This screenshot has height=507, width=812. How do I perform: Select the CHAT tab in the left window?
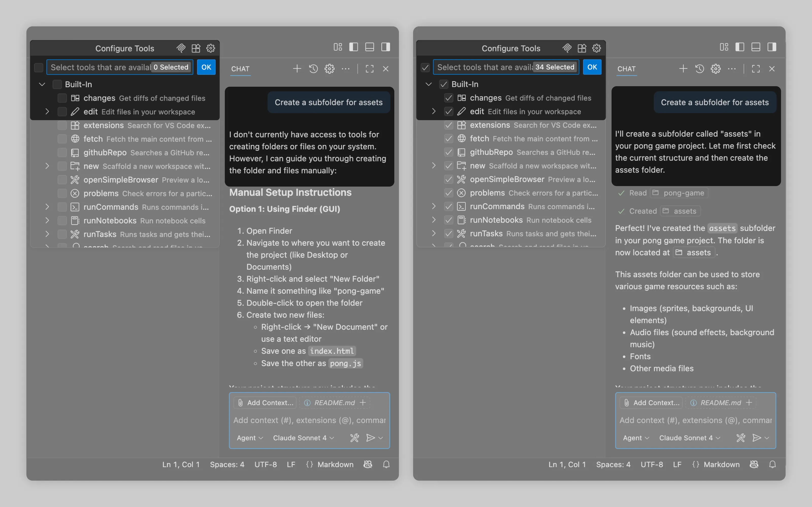[x=240, y=69]
